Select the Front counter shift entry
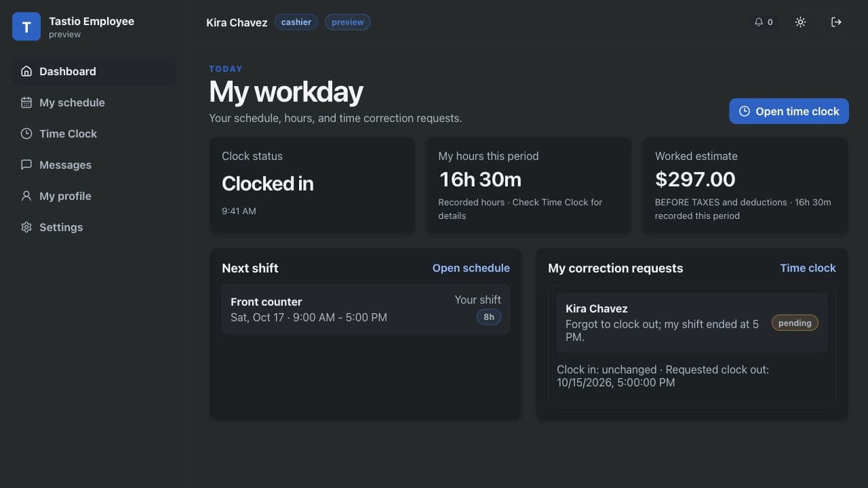Image resolution: width=868 pixels, height=488 pixels. tap(366, 309)
